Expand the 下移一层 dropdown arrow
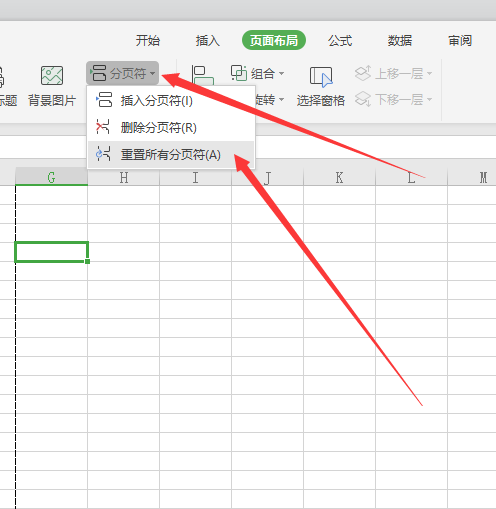Screen dimensions: 496x509 [x=429, y=99]
